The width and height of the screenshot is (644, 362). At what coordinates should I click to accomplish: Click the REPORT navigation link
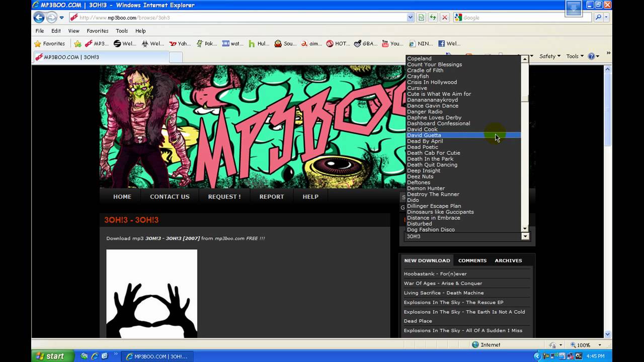click(272, 197)
